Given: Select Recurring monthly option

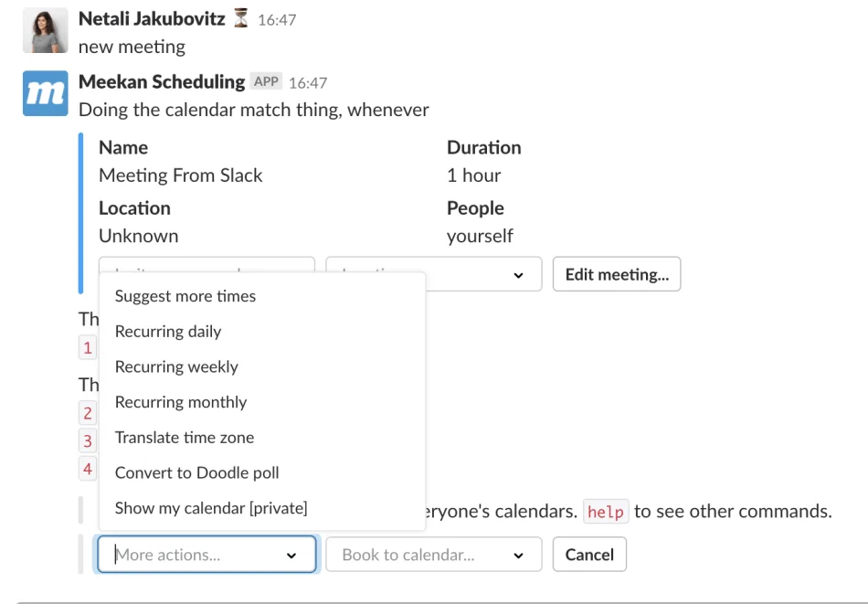Looking at the screenshot, I should [181, 402].
